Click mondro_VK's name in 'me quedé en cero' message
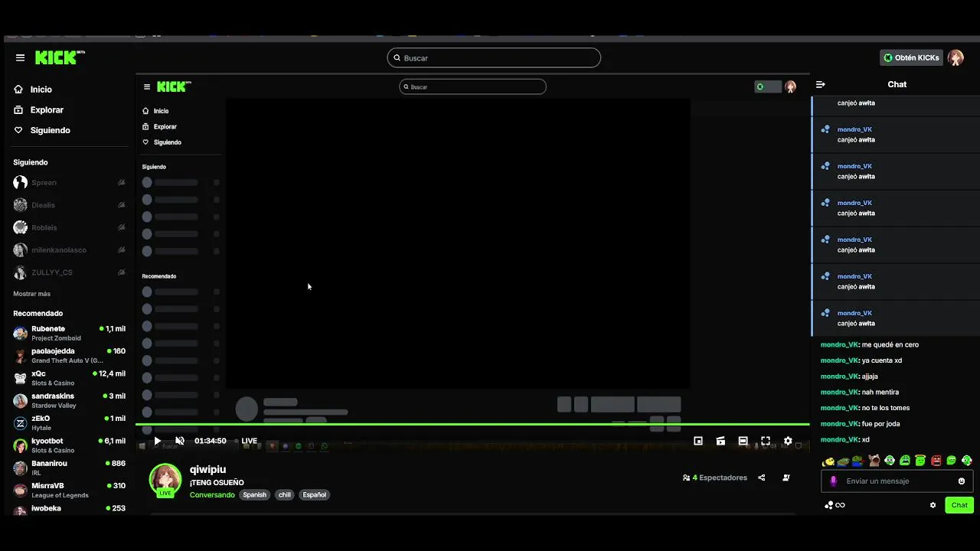Viewport: 980px width, 551px height. 839,344
